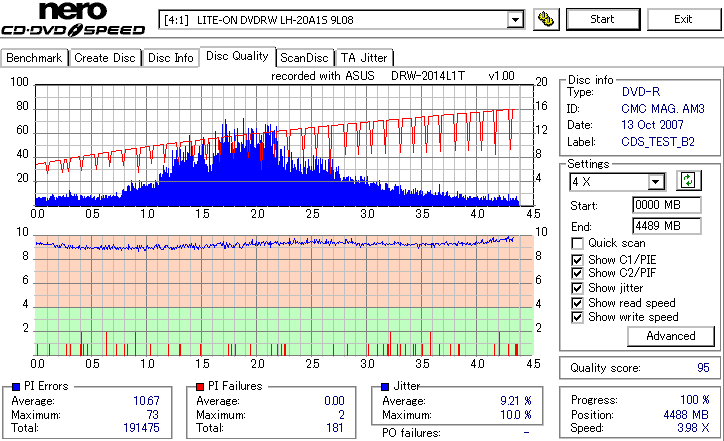Image resolution: width=724 pixels, height=441 pixels.
Task: Click the date 13 Oct 2007
Action: point(652,125)
